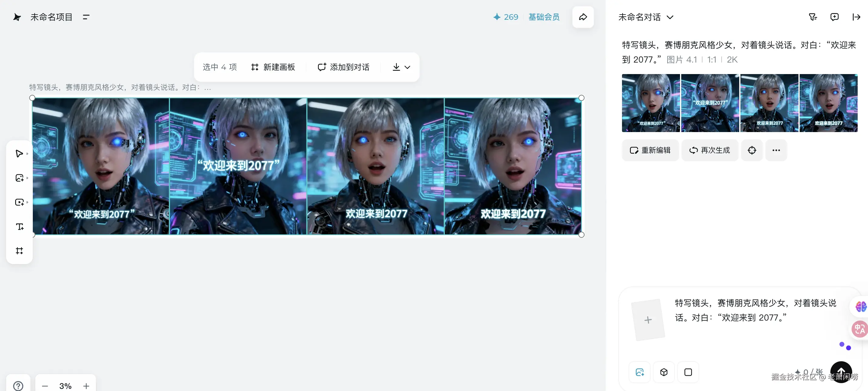868x391 pixels.
Task: Click the send arrow button
Action: (x=841, y=372)
